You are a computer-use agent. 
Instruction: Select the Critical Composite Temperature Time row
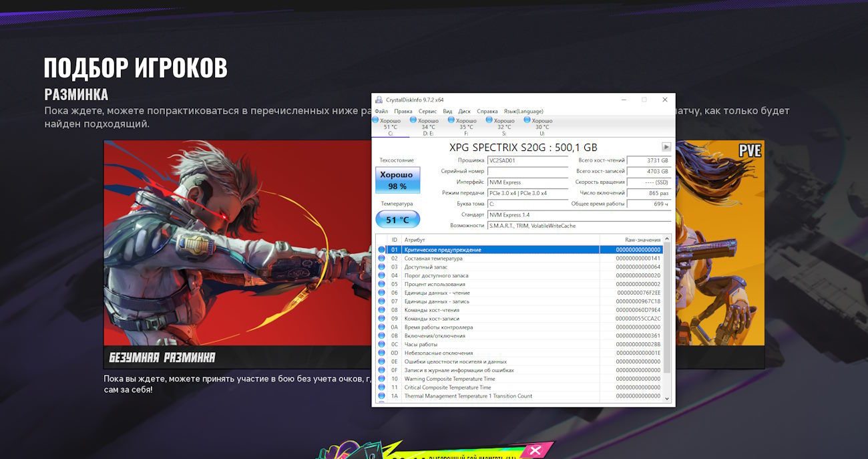click(519, 388)
